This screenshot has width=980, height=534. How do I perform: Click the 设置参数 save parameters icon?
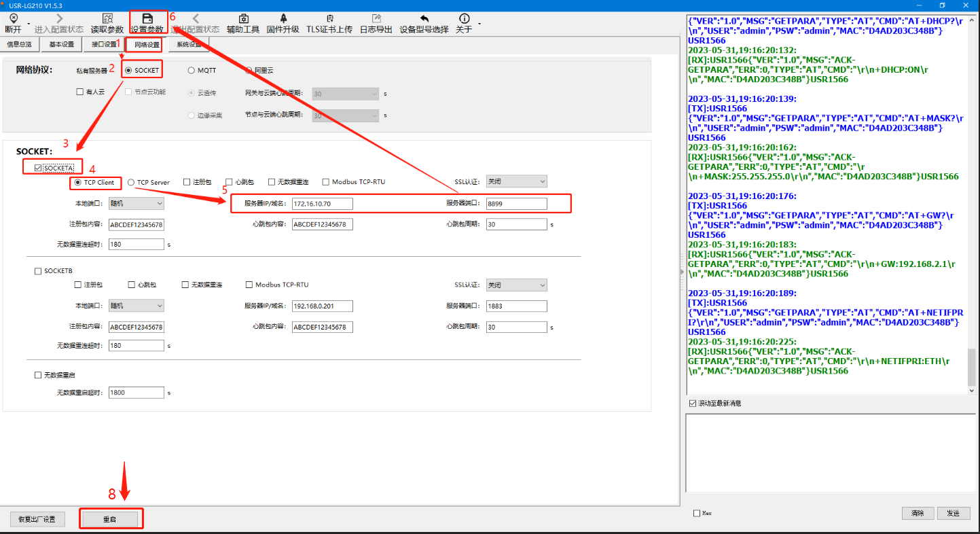(x=147, y=18)
